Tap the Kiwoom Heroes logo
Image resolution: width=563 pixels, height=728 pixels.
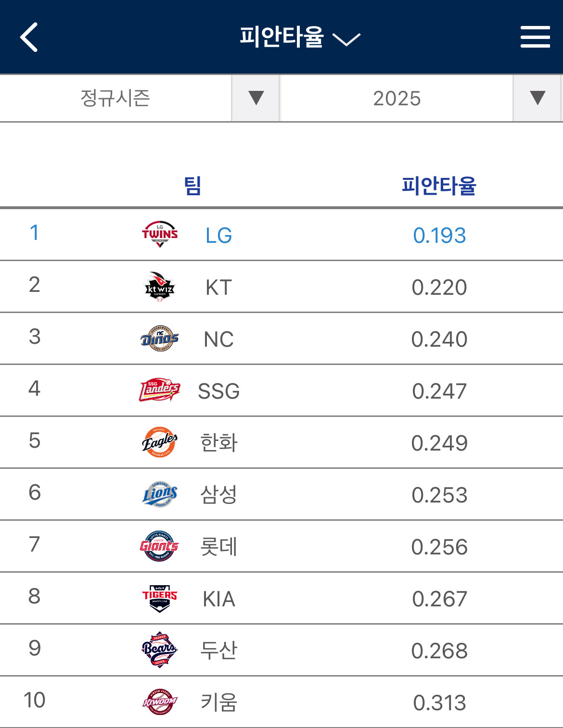(x=160, y=702)
